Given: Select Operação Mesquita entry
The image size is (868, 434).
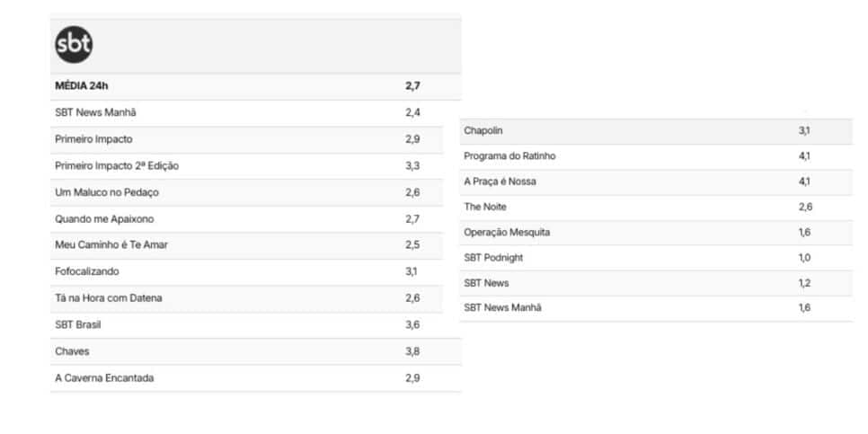Looking at the screenshot, I should [656, 233].
